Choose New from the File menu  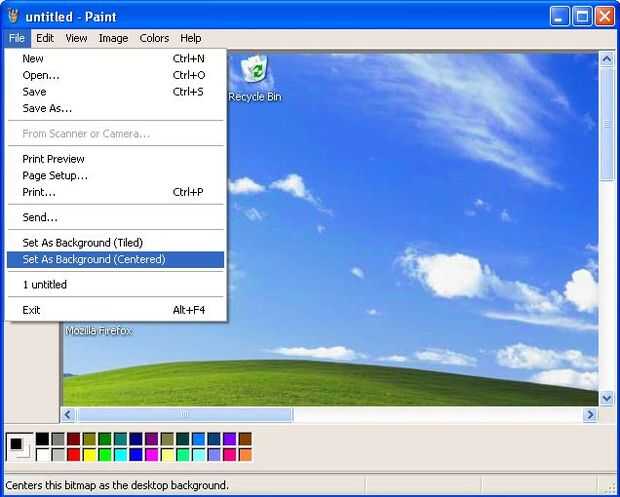click(115, 59)
